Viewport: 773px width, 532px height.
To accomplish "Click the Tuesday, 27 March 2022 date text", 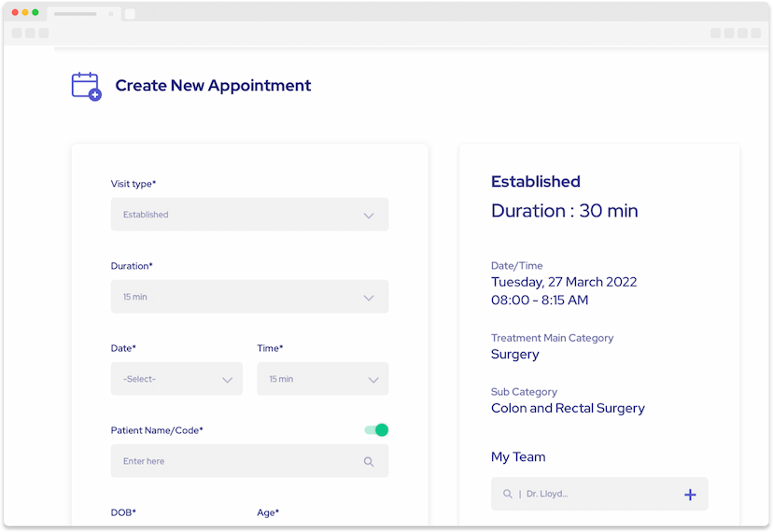I will [564, 282].
